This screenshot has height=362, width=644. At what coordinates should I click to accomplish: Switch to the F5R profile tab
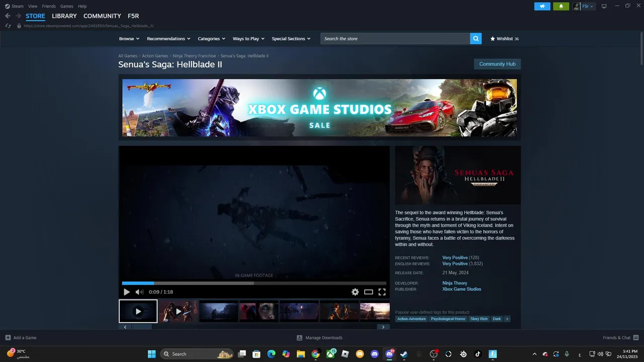133,16
